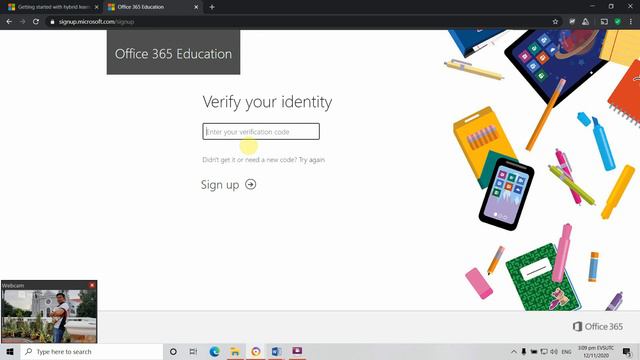
Task: Switch to the Chrome taskbar icon
Action: point(256,351)
